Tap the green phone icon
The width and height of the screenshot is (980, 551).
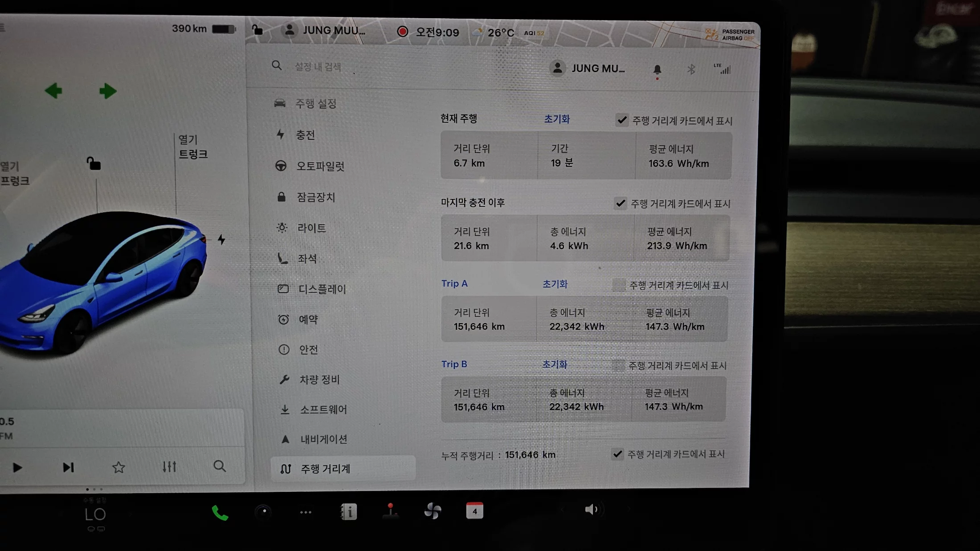(220, 513)
